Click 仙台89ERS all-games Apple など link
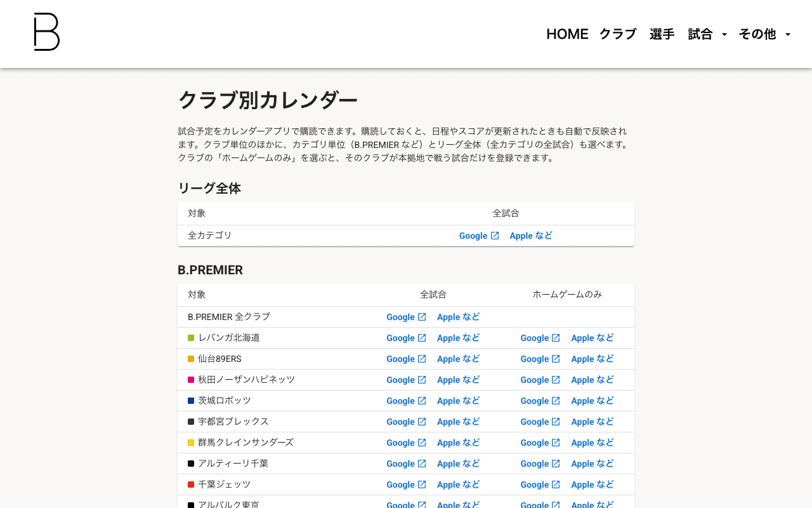The image size is (812, 508). click(458, 359)
